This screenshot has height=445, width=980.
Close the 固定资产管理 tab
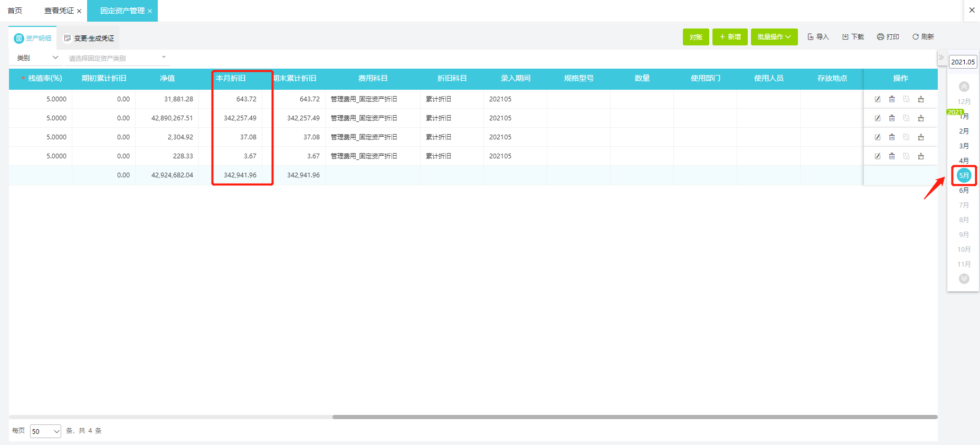tap(150, 11)
